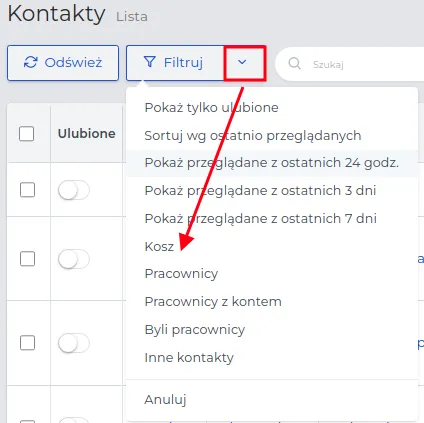Check the second contact row checkbox
Screen dimensions: 424x423
tap(27, 258)
